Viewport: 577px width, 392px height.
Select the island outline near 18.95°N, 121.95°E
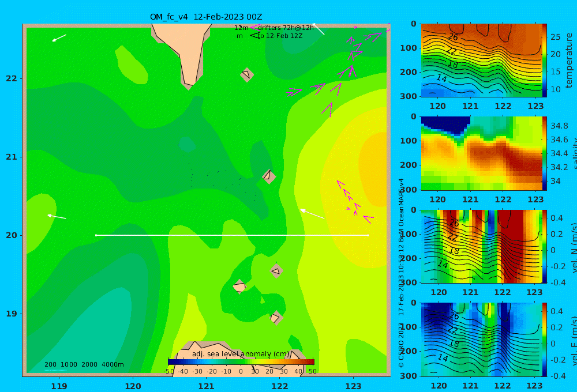276,318
